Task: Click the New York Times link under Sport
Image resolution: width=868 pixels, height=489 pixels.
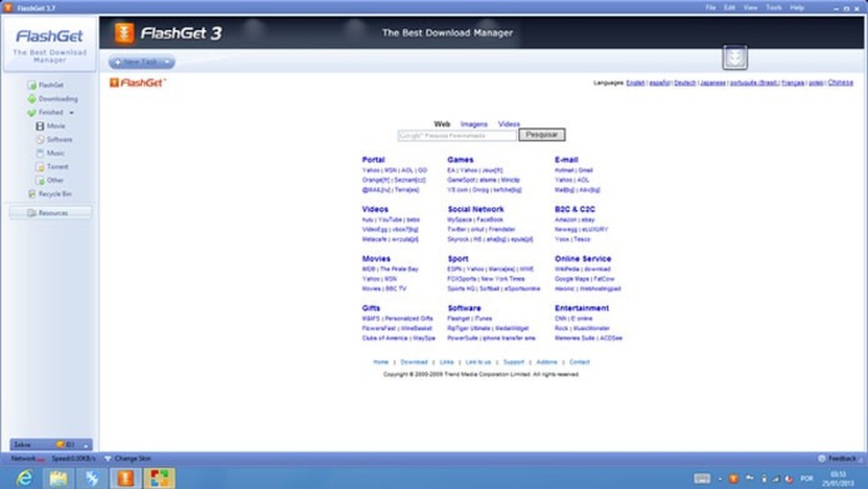Action: (503, 279)
